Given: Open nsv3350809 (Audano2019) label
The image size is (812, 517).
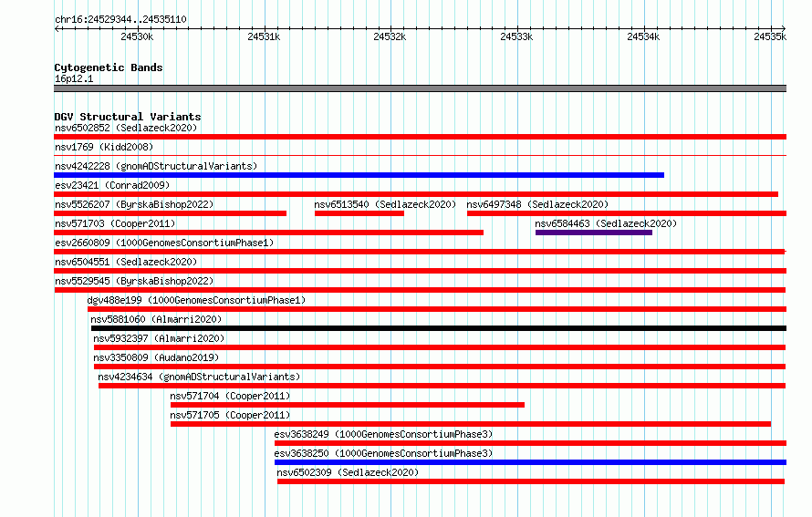Looking at the screenshot, I should click(x=156, y=357).
